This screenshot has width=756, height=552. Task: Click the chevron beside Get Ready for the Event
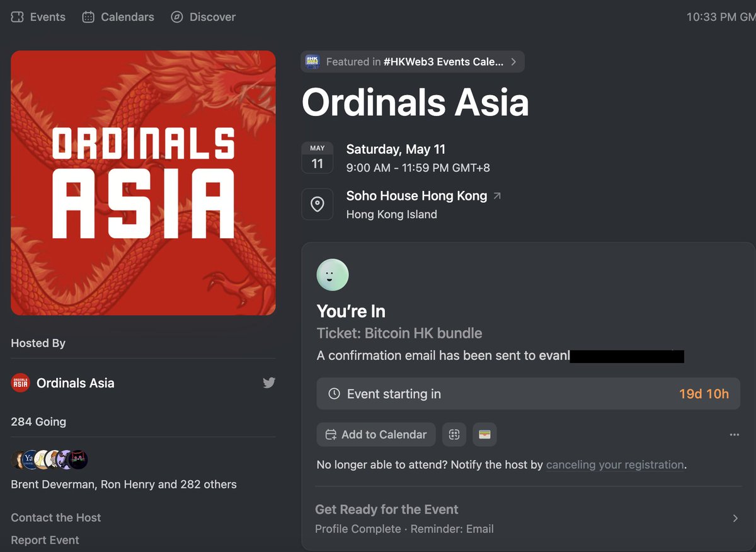tap(735, 519)
